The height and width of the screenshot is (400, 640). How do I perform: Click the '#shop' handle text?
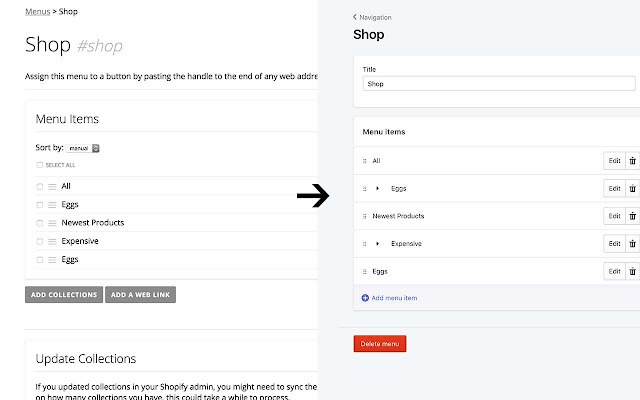pyautogui.click(x=100, y=46)
